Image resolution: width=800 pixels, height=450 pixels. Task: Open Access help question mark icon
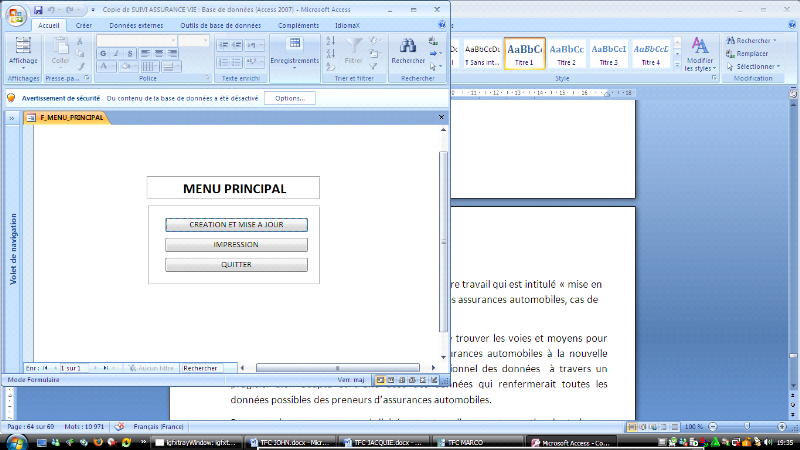tap(442, 25)
